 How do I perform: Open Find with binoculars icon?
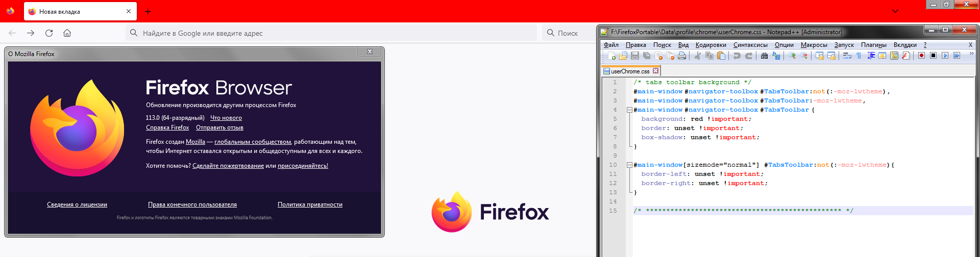tap(765, 56)
